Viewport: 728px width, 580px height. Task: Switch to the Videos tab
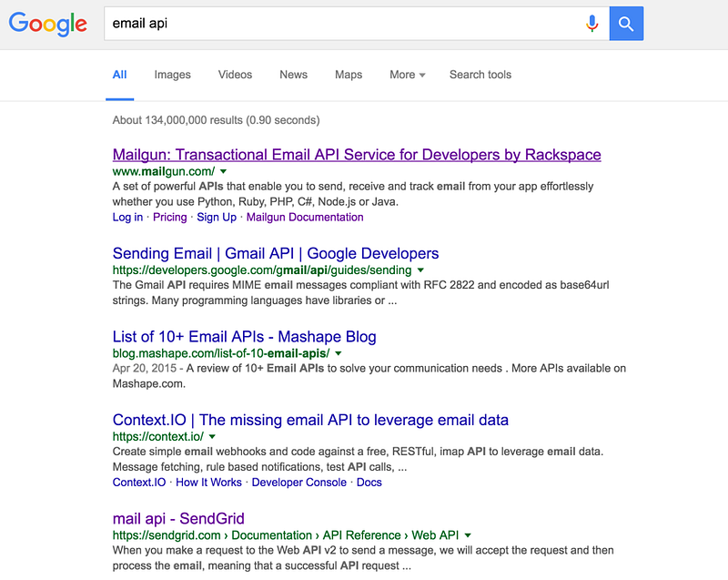tap(235, 75)
